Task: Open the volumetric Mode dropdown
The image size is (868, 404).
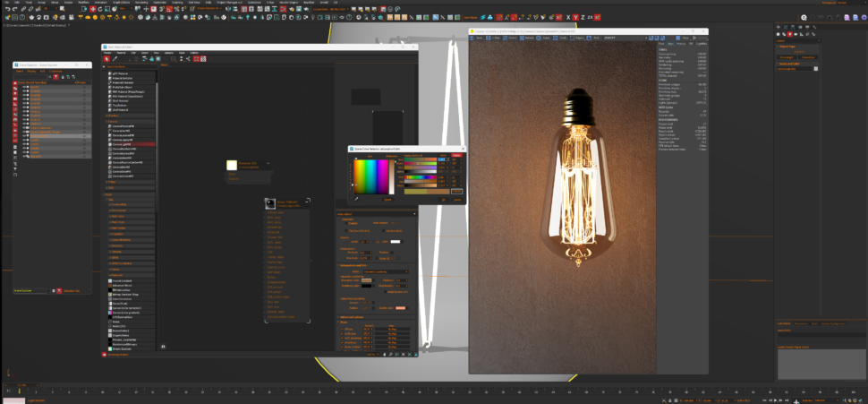Action: 386,271
